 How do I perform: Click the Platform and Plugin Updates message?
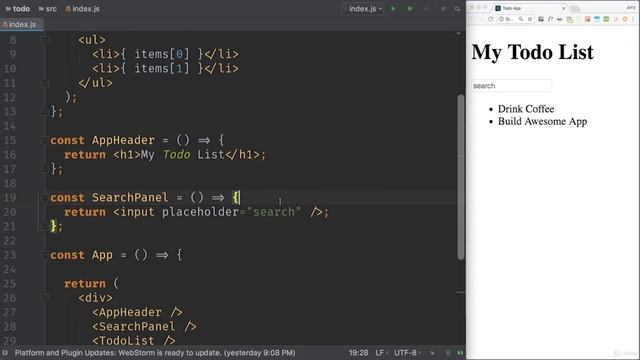(x=155, y=353)
